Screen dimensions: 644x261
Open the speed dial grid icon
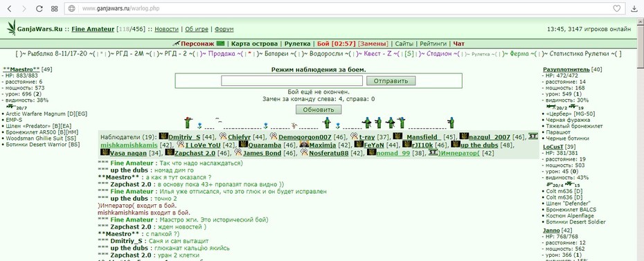54,8
